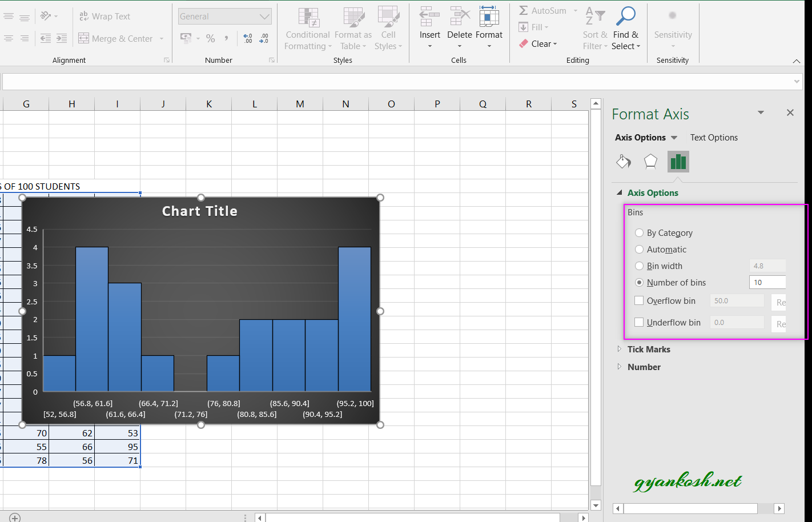Click the Increase Indent icon
The image size is (812, 522).
click(62, 38)
